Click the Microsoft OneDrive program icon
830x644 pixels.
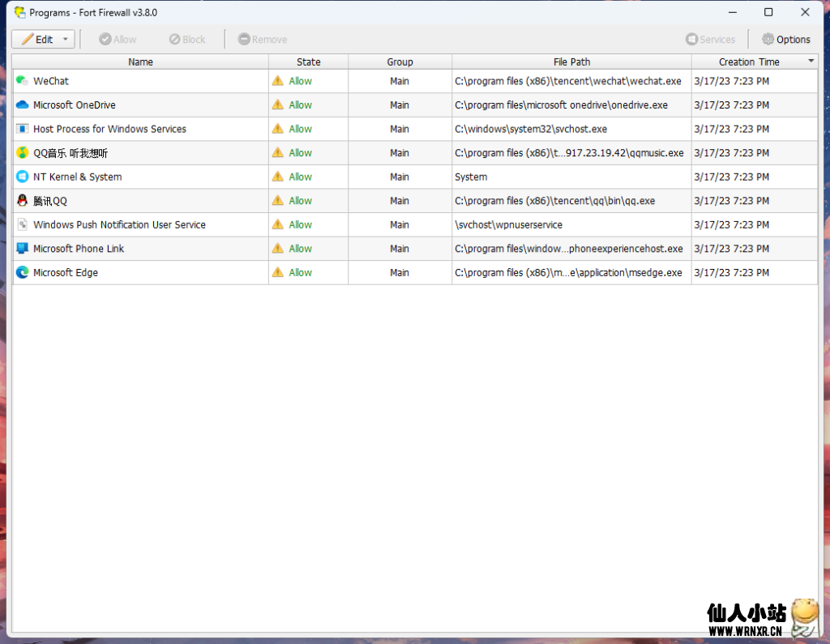[22, 104]
